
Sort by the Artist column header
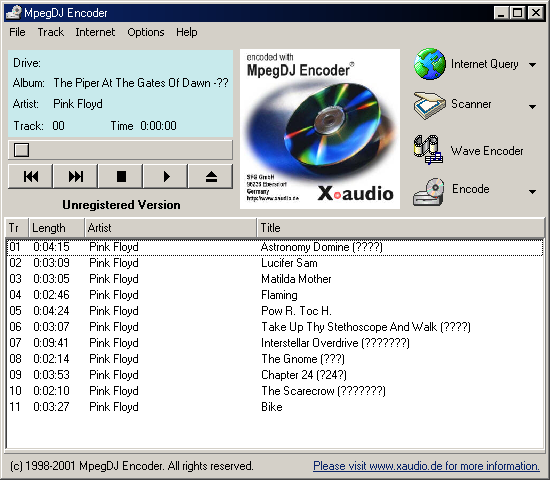pyautogui.click(x=170, y=228)
